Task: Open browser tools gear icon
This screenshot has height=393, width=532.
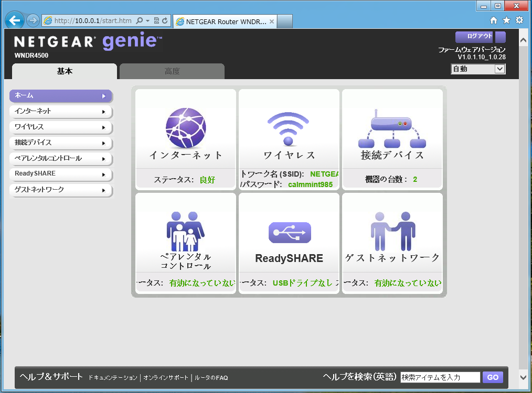Action: click(x=519, y=20)
